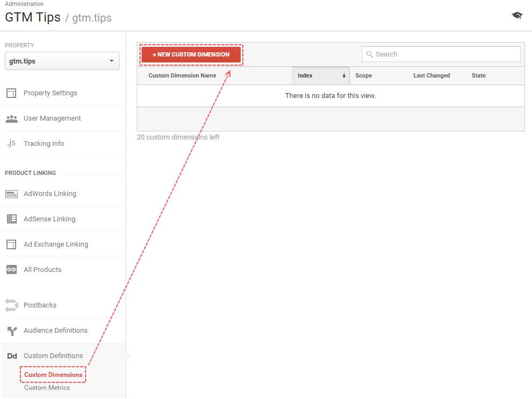Open All Products
Viewport: 532px width, 399px height.
pyautogui.click(x=43, y=269)
